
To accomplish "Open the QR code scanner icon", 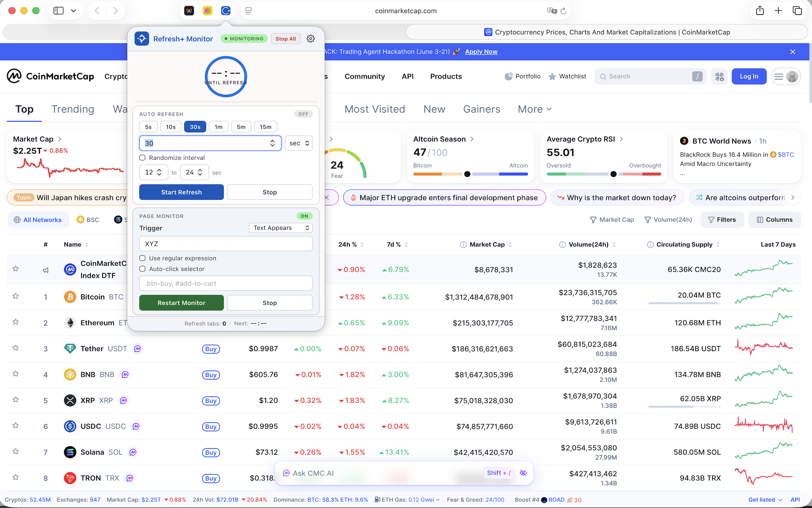I will coord(719,77).
